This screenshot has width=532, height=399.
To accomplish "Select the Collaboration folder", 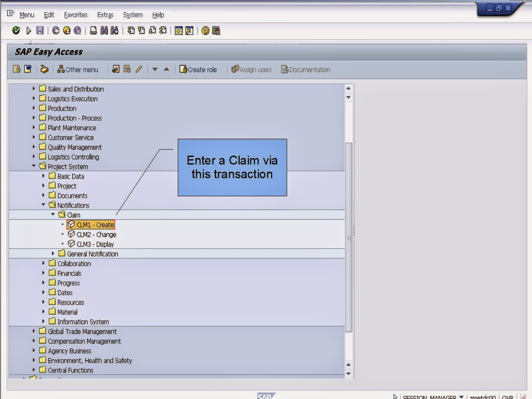I will coord(70,263).
